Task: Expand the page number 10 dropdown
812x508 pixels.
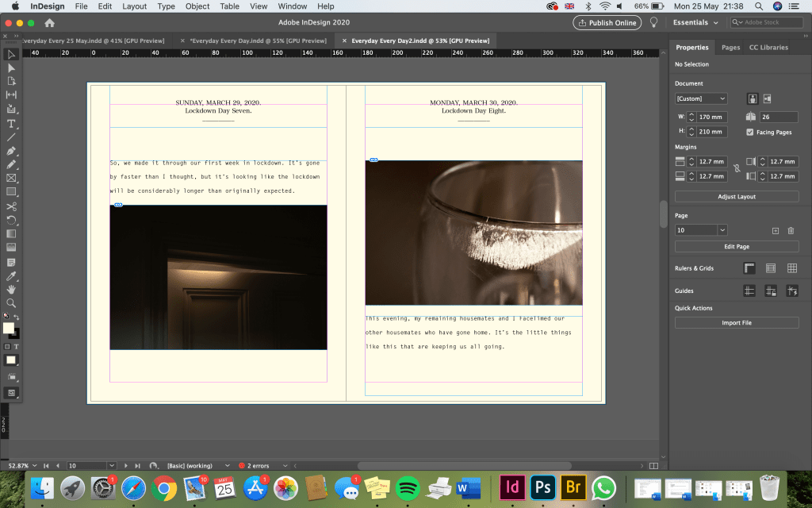Action: pos(722,230)
